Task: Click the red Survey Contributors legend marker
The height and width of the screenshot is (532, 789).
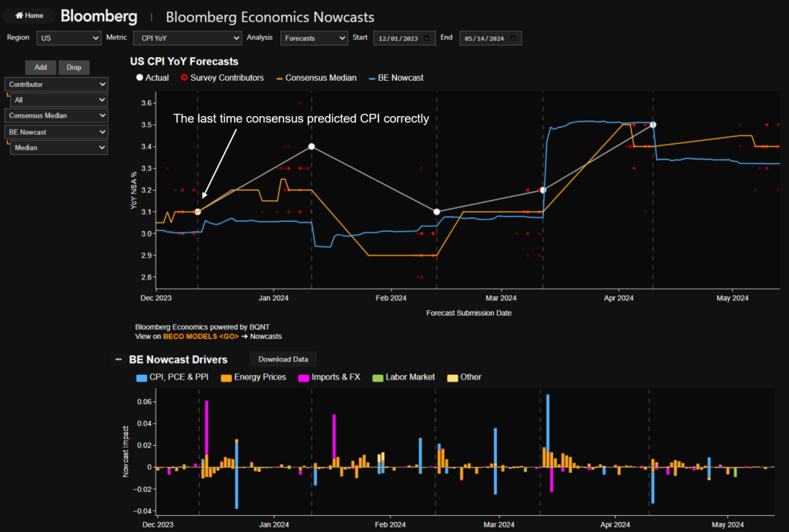Action: tap(183, 78)
